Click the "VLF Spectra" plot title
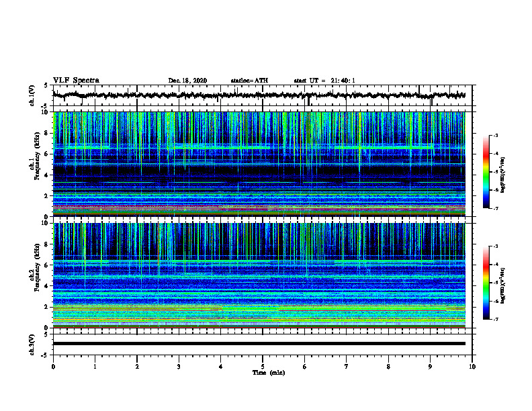This screenshot has width=532, height=411. click(x=76, y=81)
